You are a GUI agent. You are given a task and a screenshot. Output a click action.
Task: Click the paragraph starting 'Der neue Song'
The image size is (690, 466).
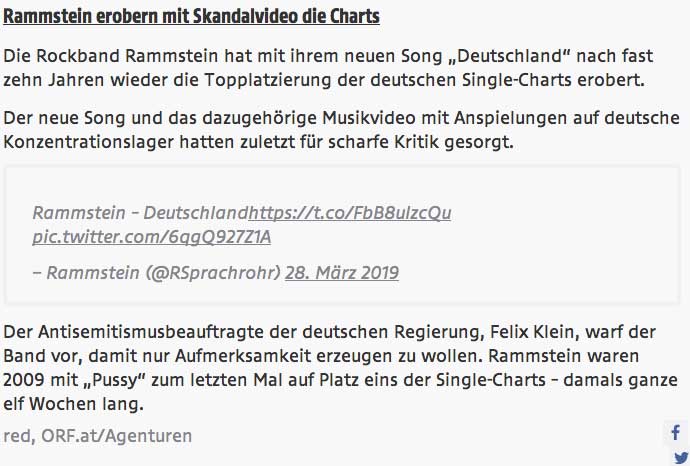(340, 131)
